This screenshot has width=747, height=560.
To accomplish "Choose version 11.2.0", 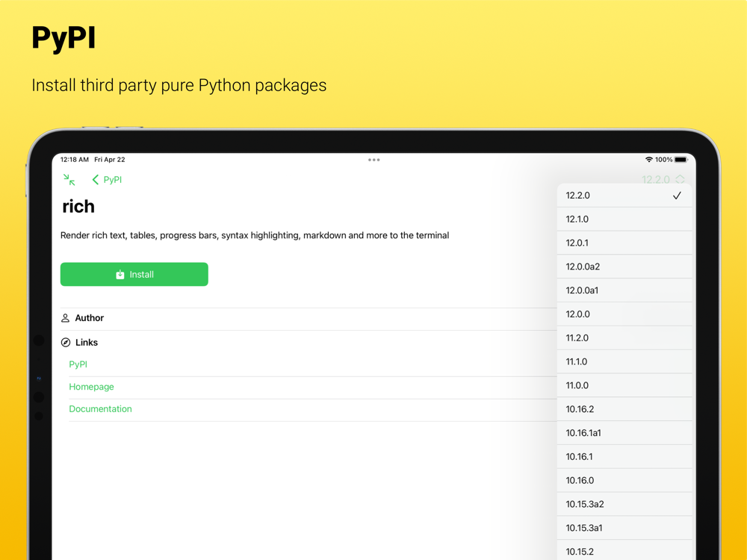I will click(x=624, y=338).
